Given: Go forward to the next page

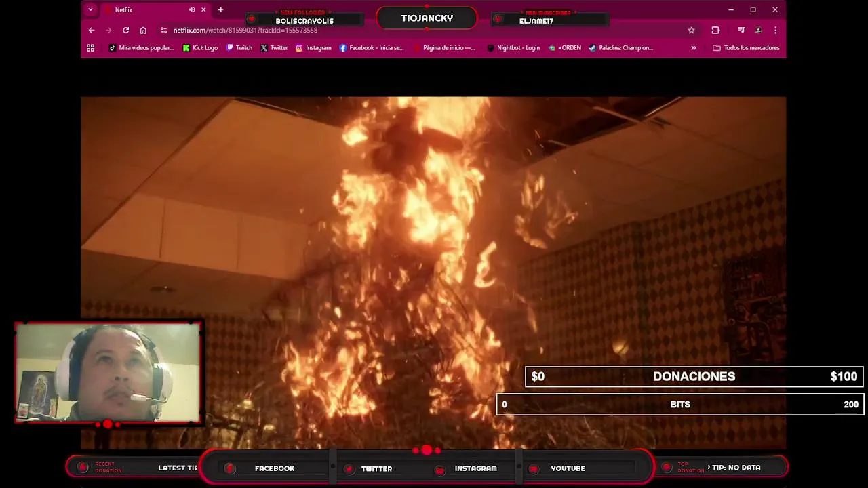Looking at the screenshot, I should click(108, 30).
